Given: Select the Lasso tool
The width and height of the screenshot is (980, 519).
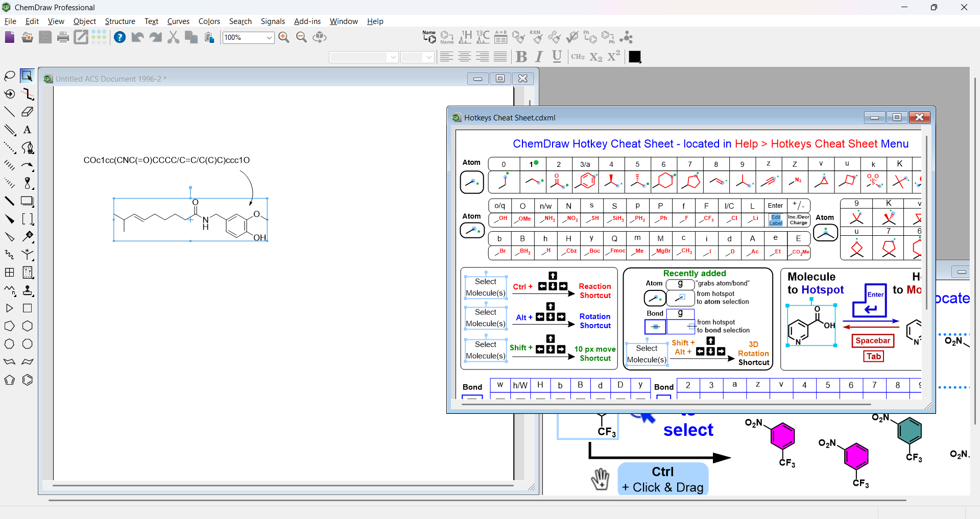Looking at the screenshot, I should tap(10, 76).
